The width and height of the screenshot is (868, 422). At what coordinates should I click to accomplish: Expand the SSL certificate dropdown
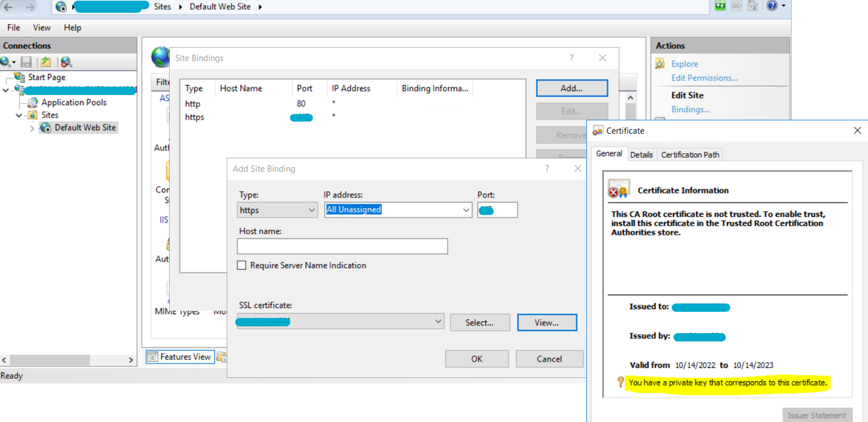(x=438, y=322)
